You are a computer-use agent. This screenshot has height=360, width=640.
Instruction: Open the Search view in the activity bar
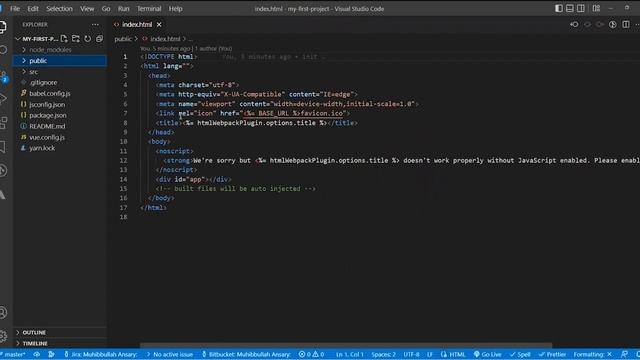(3, 50)
